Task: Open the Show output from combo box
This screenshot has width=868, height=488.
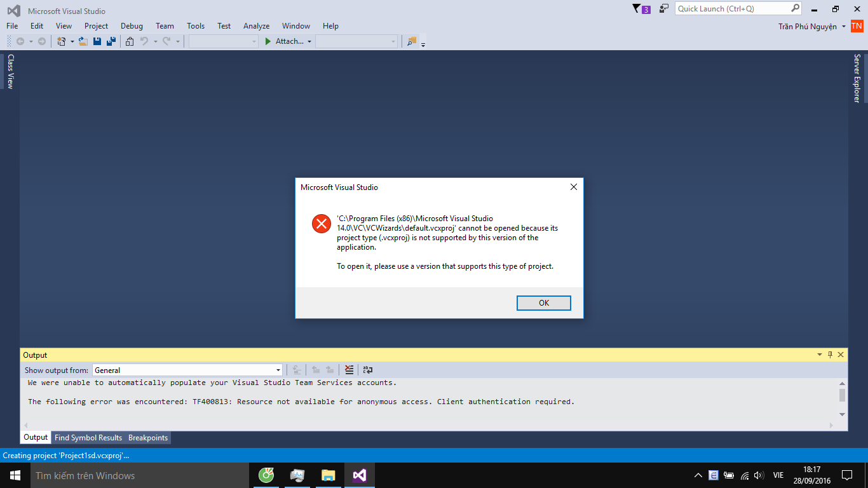Action: [x=187, y=370]
